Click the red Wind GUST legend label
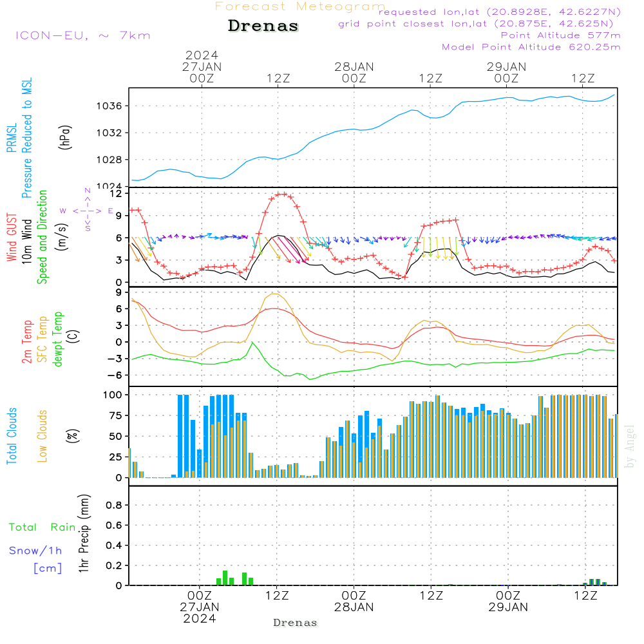This screenshot has height=644, width=644. point(12,237)
